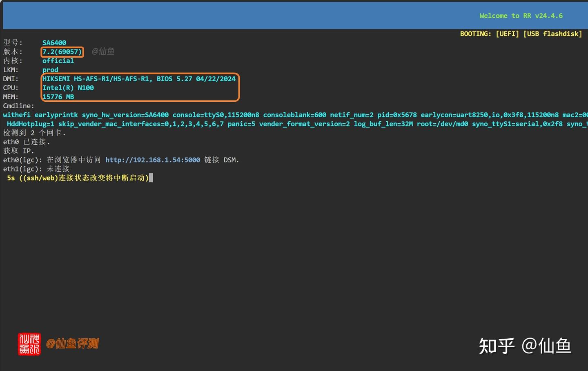Click the "获取 IP." line
Screen dimensions: 588x371
pyautogui.click(x=19, y=151)
